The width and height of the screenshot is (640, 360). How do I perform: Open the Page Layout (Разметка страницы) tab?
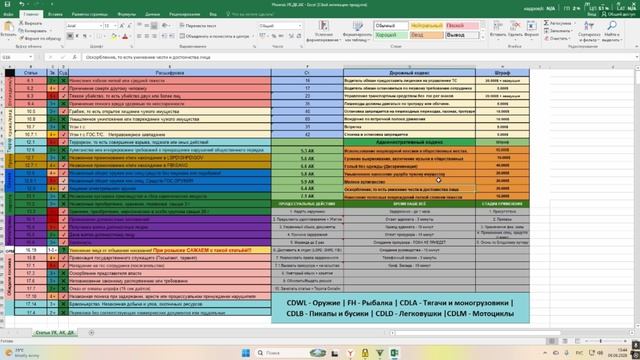90,14
